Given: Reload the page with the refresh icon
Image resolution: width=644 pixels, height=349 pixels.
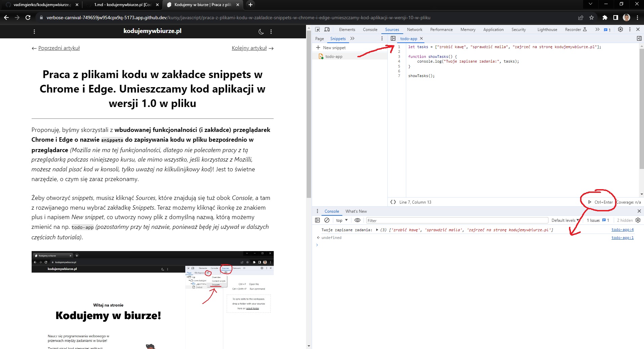Looking at the screenshot, I should coord(28,18).
